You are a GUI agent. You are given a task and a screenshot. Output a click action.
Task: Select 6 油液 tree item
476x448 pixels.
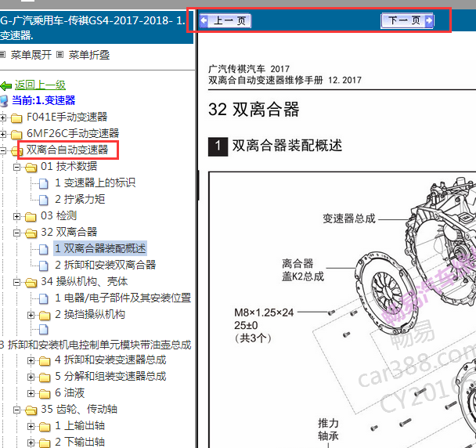click(x=70, y=393)
